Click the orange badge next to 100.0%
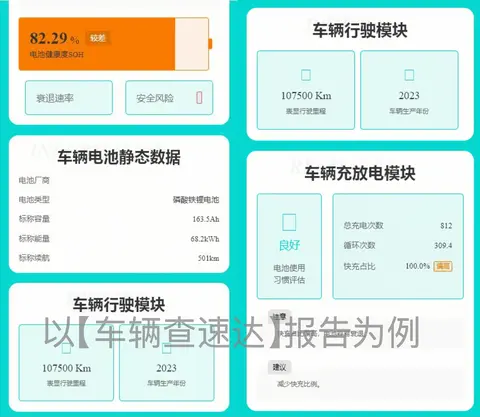480x417 pixels. pyautogui.click(x=443, y=266)
